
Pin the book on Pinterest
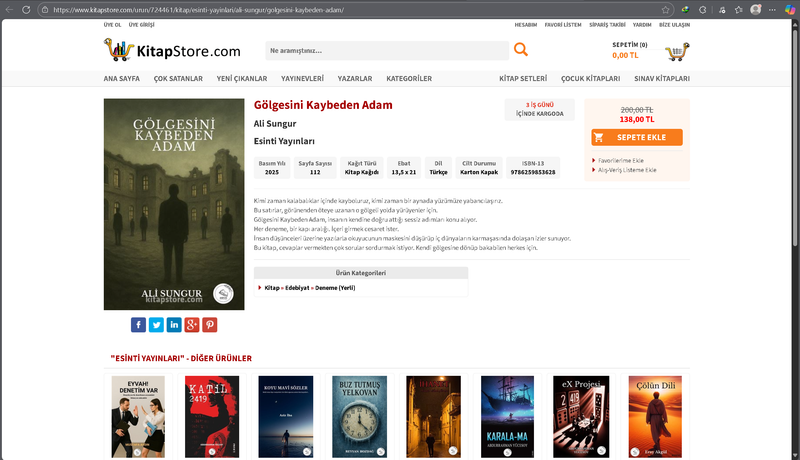pyautogui.click(x=210, y=325)
